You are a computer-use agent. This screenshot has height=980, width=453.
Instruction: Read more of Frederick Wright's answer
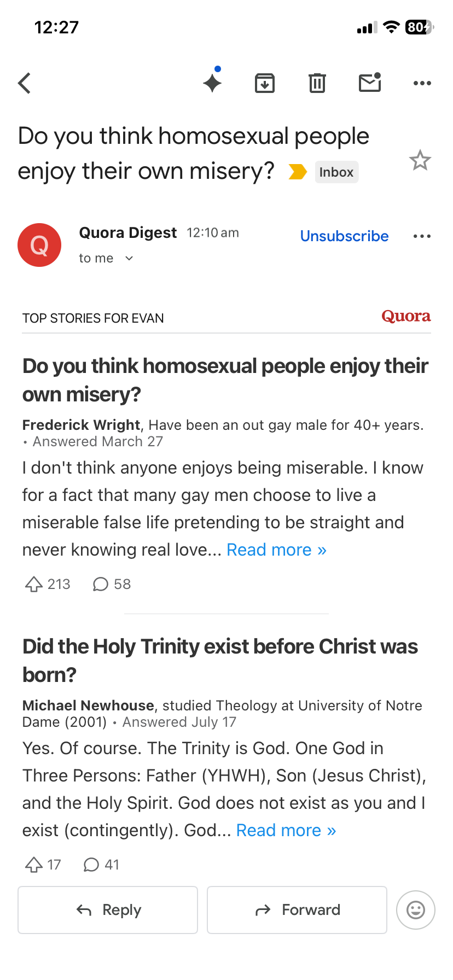[276, 550]
